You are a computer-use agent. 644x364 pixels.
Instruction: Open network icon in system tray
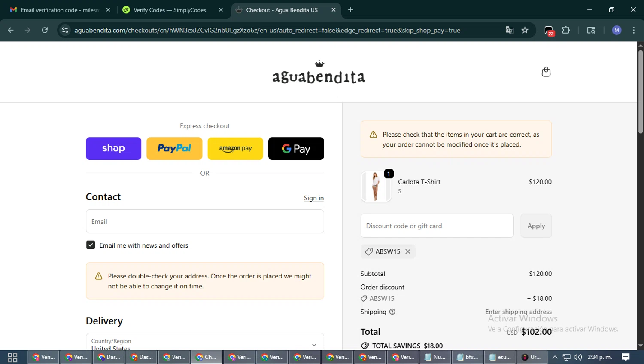(567, 357)
